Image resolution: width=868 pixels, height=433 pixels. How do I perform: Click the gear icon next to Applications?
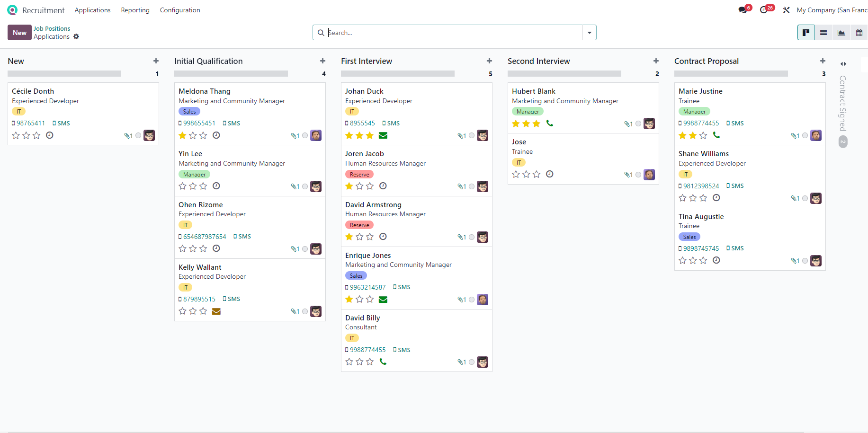(x=76, y=37)
